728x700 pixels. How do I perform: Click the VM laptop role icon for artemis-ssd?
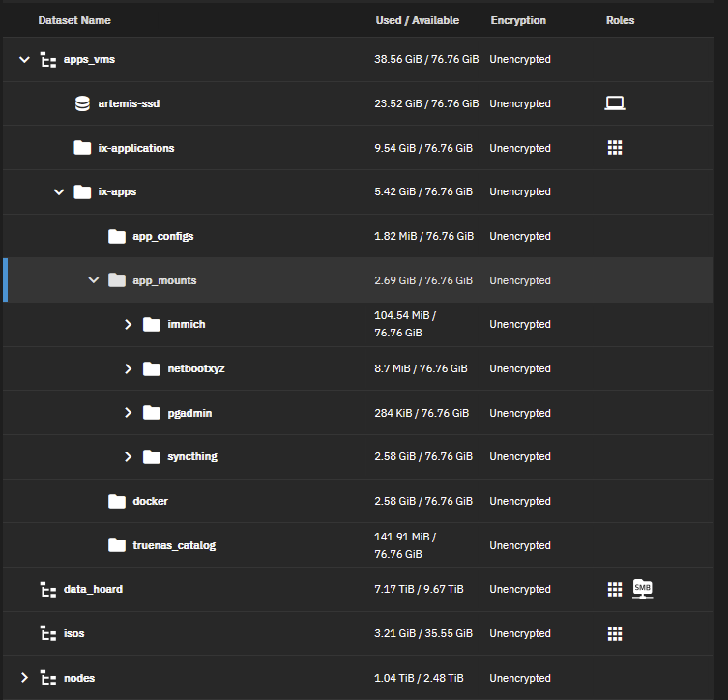pos(614,103)
